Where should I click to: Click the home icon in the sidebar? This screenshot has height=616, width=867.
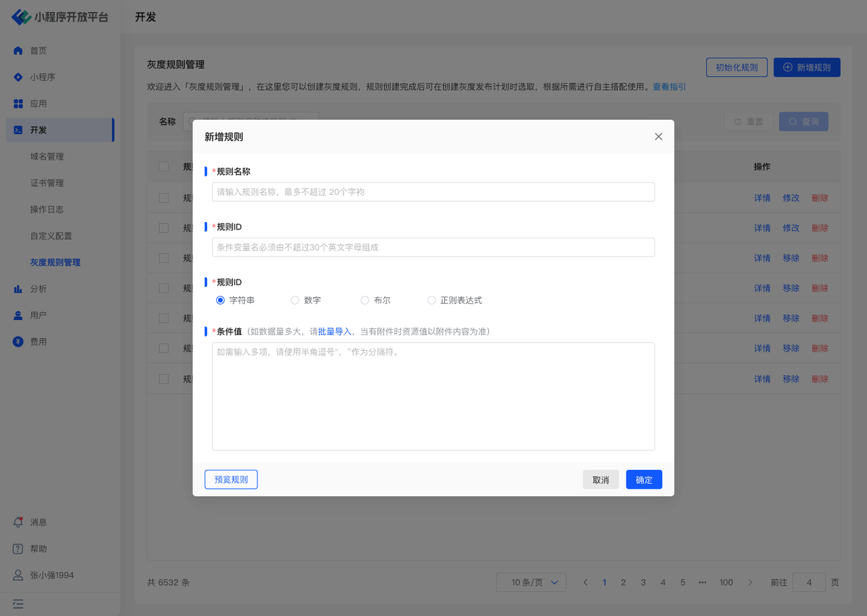click(18, 51)
